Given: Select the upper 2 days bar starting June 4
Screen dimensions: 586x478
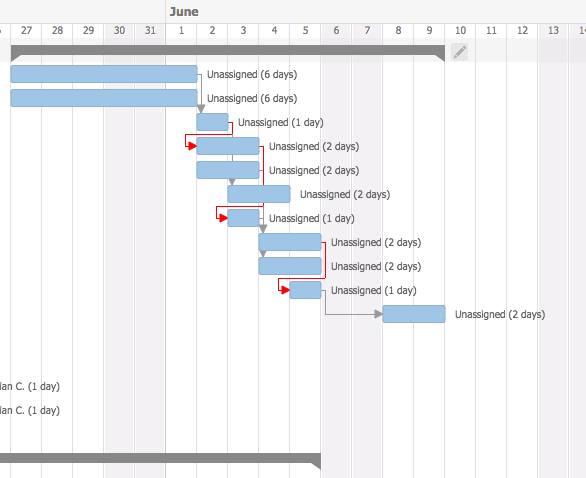Looking at the screenshot, I should point(290,242).
